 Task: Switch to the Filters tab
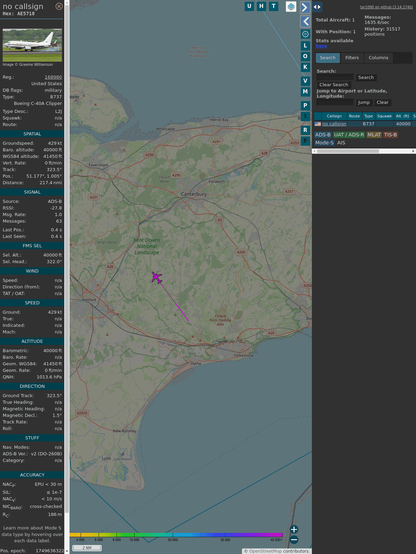click(x=352, y=58)
